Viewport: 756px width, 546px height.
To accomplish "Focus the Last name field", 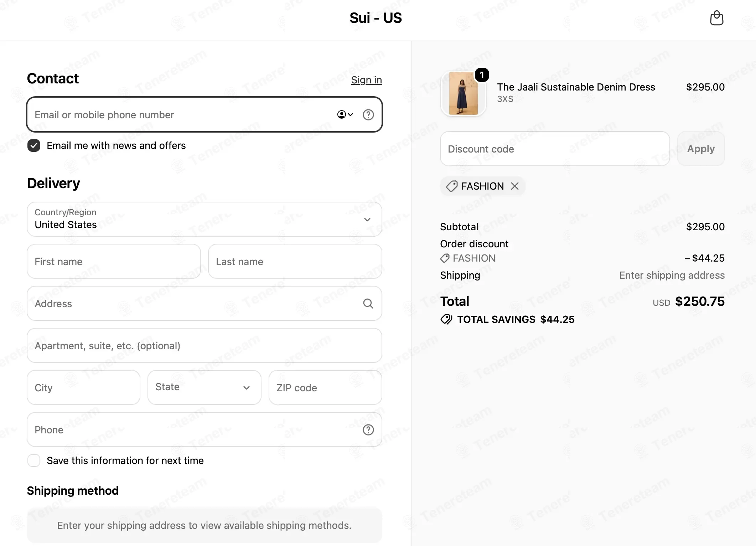I will tap(295, 261).
